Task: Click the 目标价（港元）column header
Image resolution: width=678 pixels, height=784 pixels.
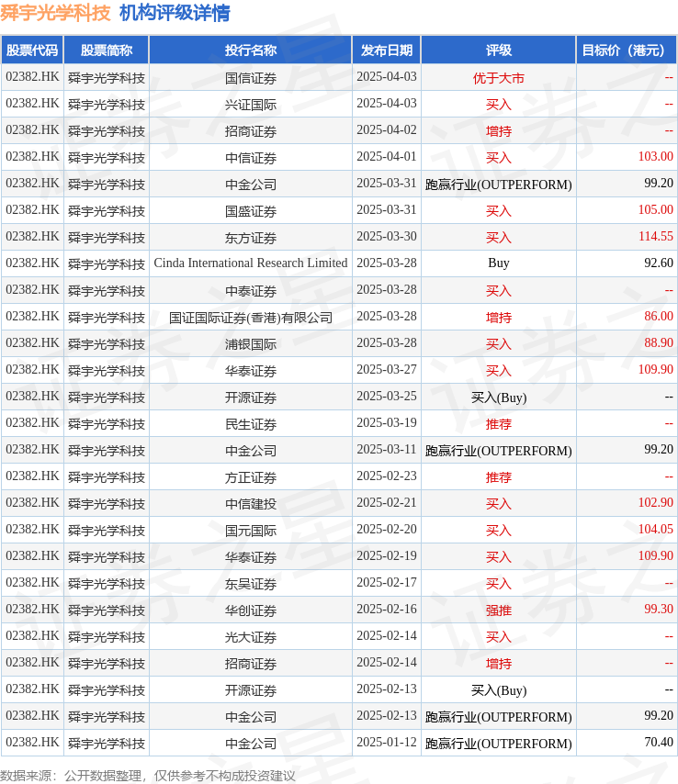Action: (626, 50)
